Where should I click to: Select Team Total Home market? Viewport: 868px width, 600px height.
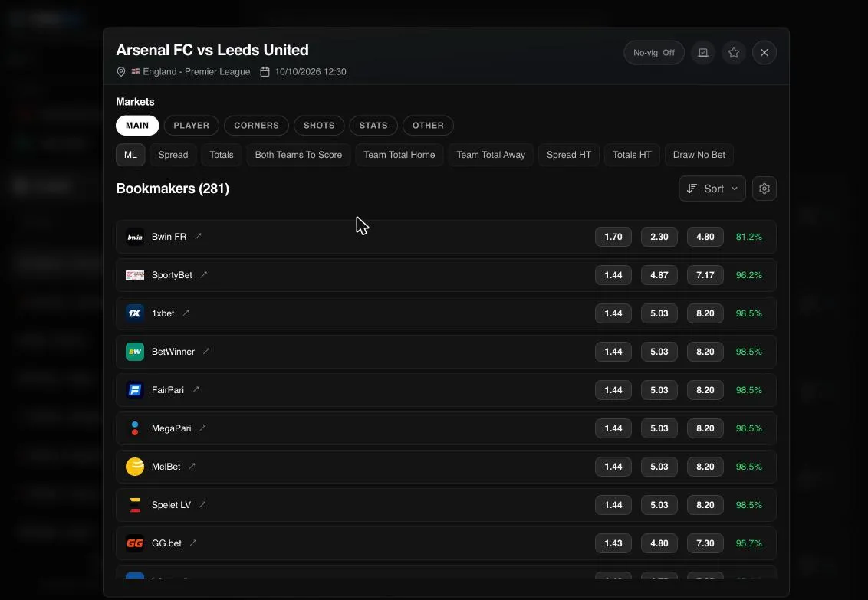399,155
